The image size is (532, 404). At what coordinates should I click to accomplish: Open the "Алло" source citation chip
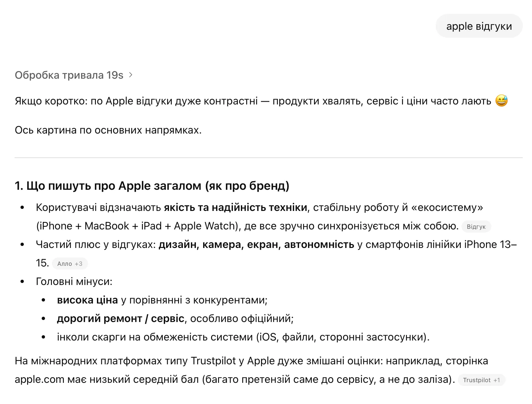[65, 263]
